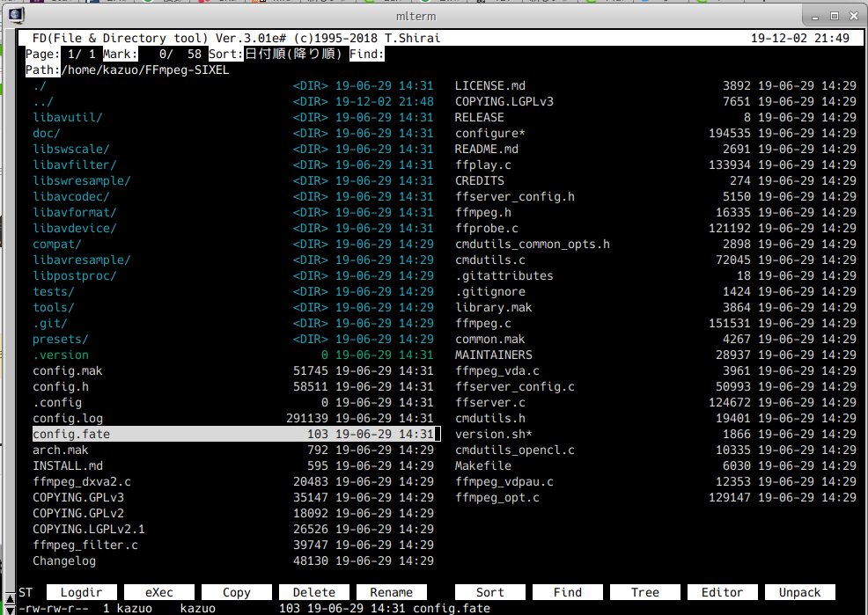Click the Tree function button
The height and width of the screenshot is (615, 868).
[x=645, y=592]
